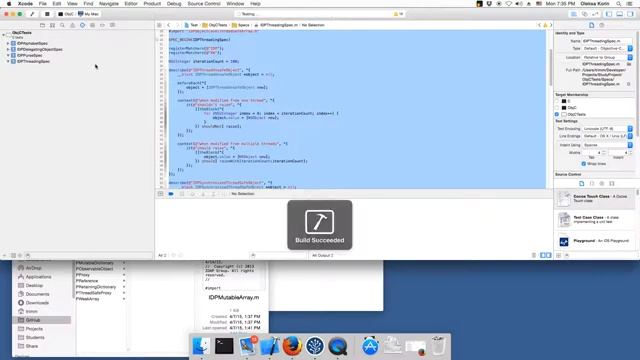Select the ObjC scheme in toolbar
Viewport: 640px width, 360px height.
(66, 14)
